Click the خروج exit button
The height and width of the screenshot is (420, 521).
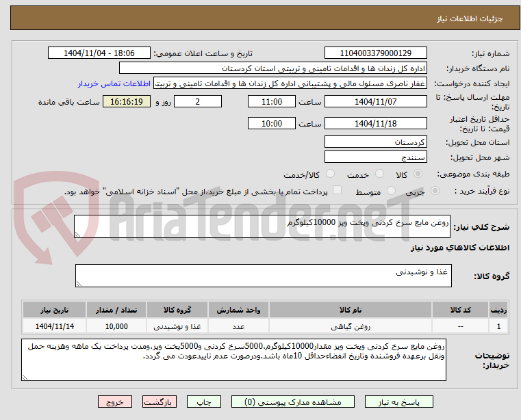pyautogui.click(x=114, y=402)
